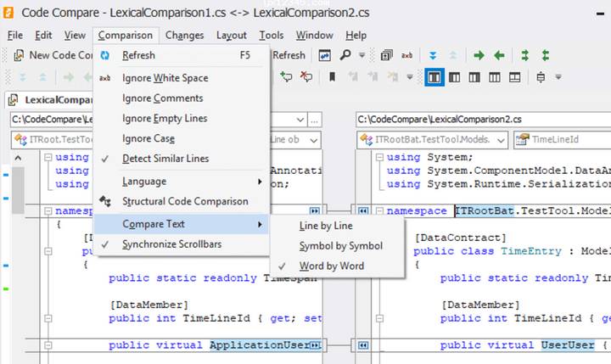Open the bookmark toolbar overflow arrow
The width and height of the screenshot is (611, 364).
(410, 76)
